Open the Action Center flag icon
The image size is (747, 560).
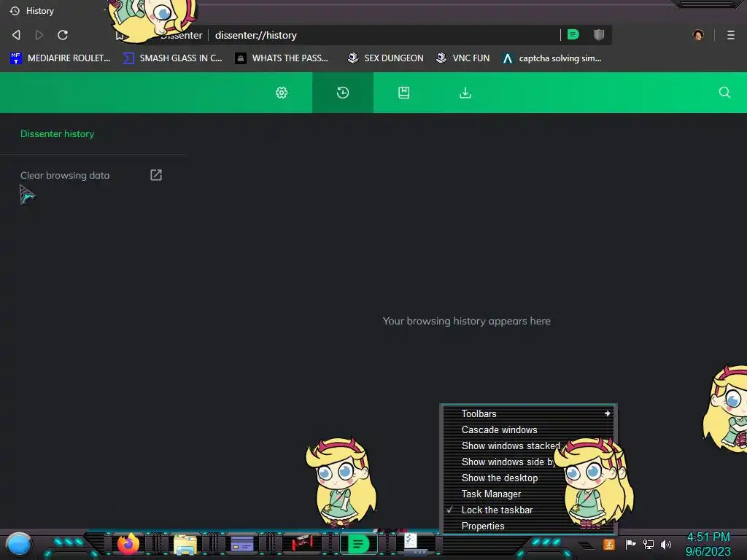(x=630, y=544)
